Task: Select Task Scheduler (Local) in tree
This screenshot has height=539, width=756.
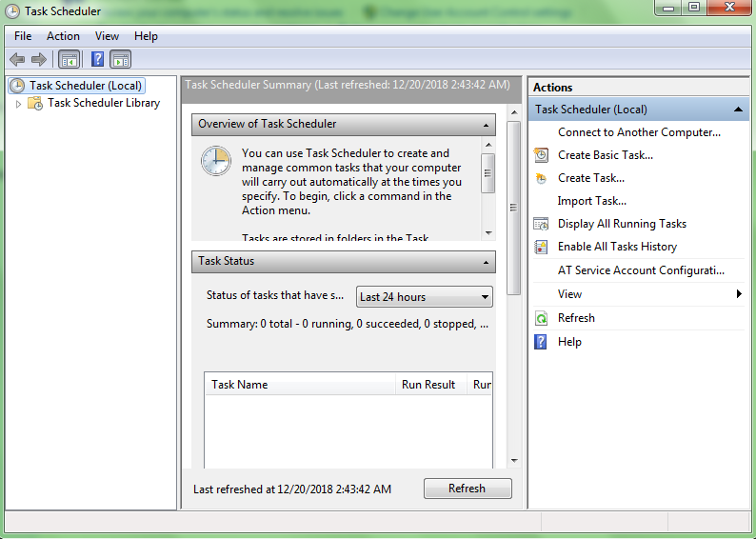Action: (x=86, y=86)
